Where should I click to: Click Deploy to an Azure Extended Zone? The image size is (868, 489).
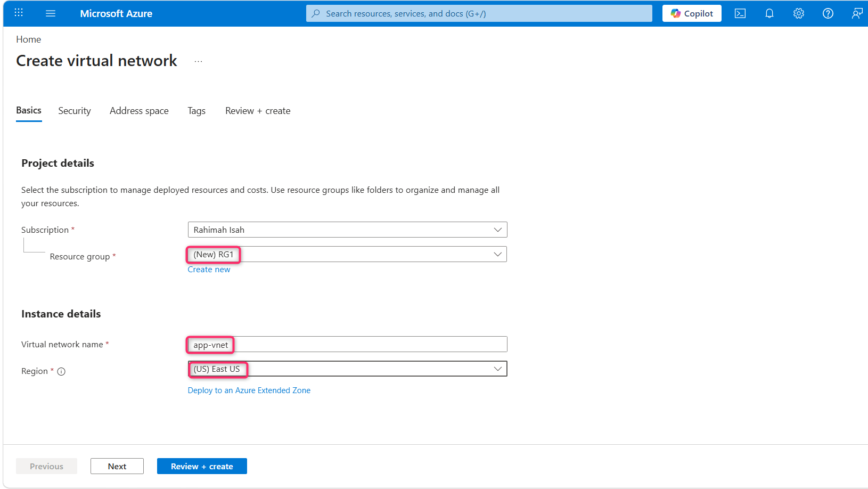pyautogui.click(x=249, y=390)
